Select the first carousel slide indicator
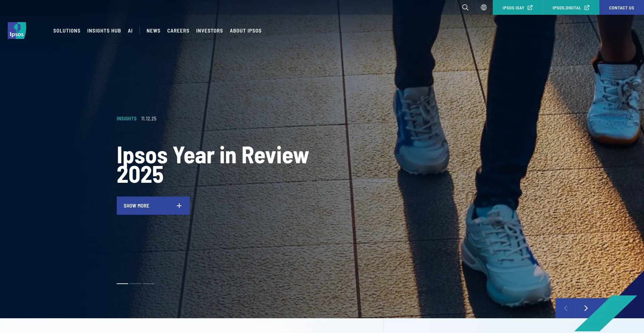 pos(122,284)
